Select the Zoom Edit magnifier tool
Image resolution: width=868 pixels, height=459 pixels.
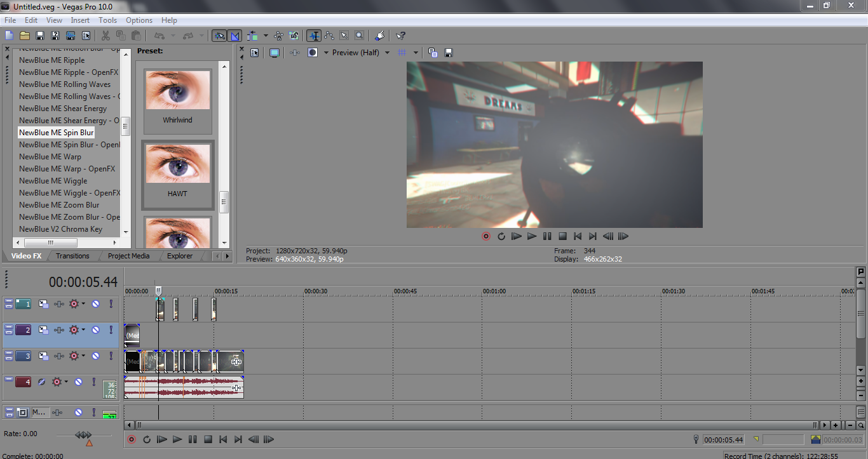[360, 36]
